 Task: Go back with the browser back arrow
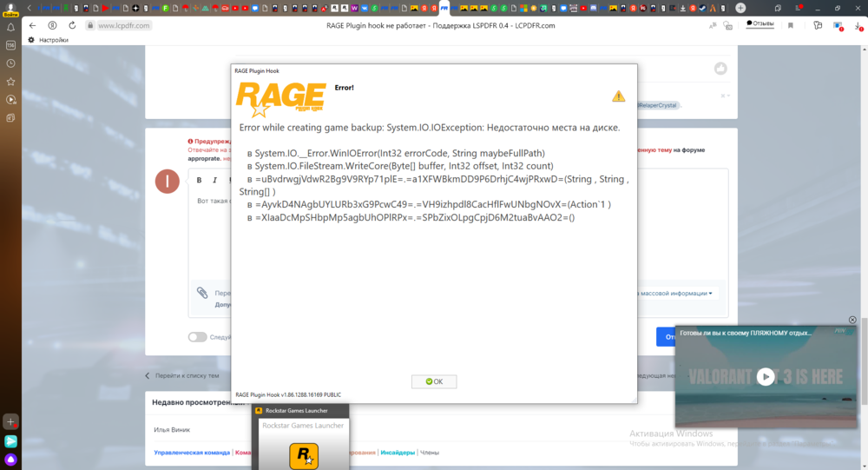[32, 25]
